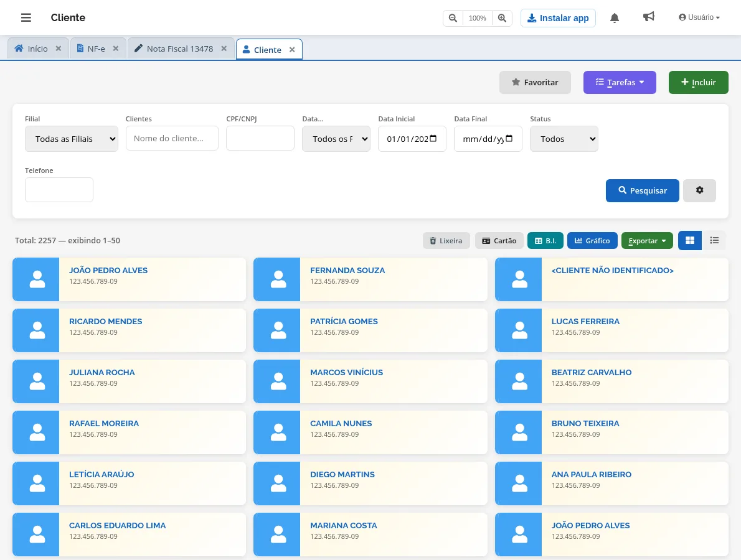Focus the Telefone input field
This screenshot has width=741, height=560.
tap(59, 190)
